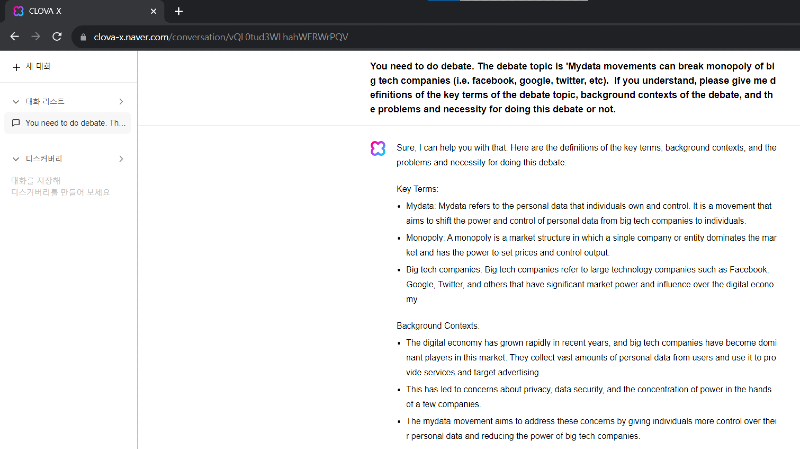Screen dimensions: 800x449
Task: Click the 'Key Terms:' heading
Action: (x=417, y=189)
